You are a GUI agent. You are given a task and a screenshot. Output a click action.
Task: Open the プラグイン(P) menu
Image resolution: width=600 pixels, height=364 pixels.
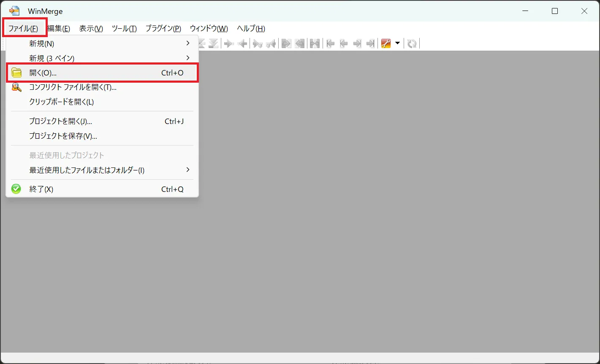[x=163, y=29]
